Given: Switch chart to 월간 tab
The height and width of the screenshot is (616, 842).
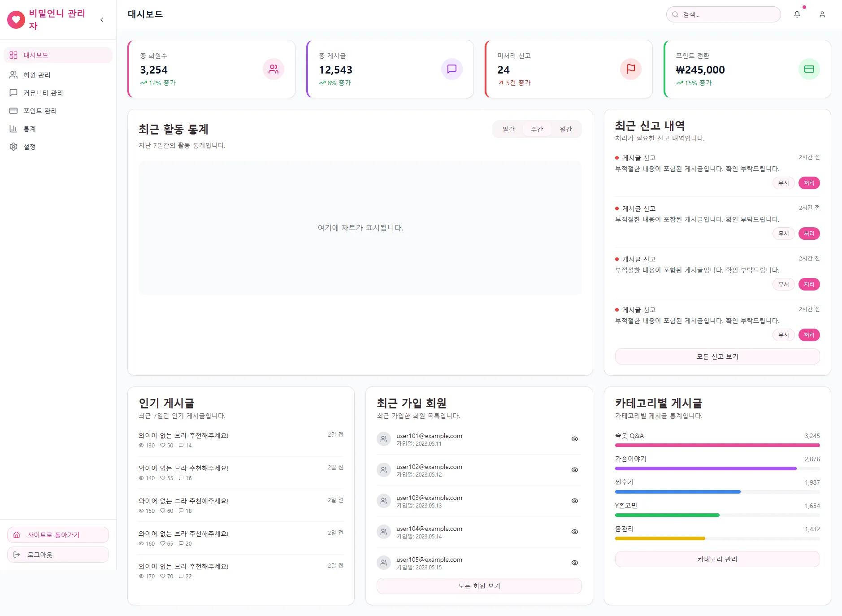Looking at the screenshot, I should (566, 129).
